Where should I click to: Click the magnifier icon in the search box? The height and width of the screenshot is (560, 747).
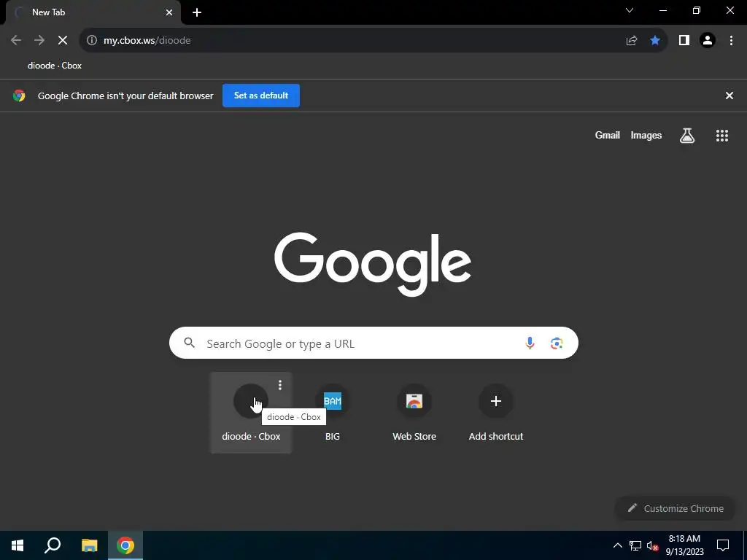[x=189, y=343]
